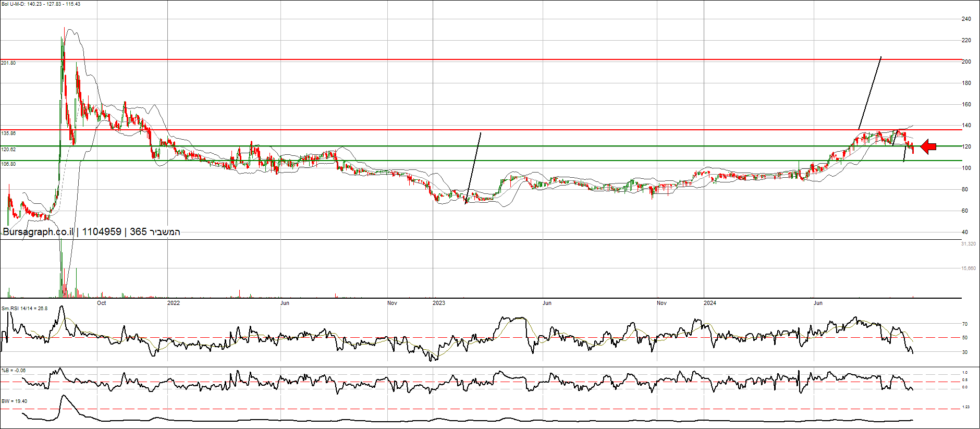Click the 1.23 bandwidth threshold label

click(x=965, y=407)
